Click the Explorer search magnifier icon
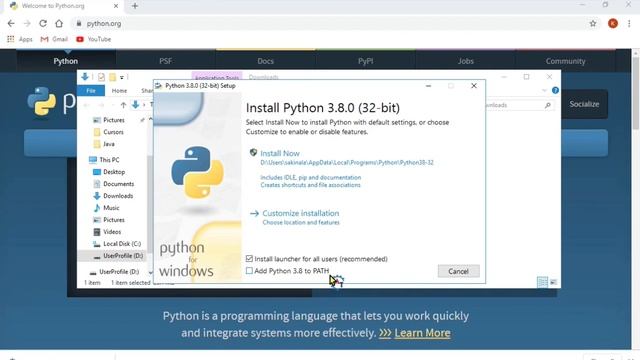This screenshot has width=640, height=360. [x=547, y=105]
